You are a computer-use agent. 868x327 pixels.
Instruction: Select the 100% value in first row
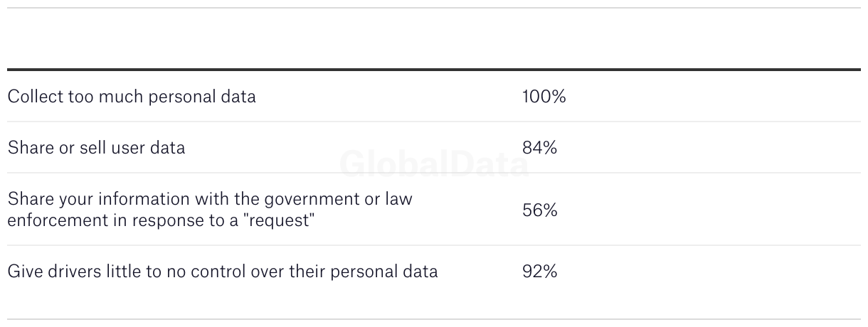pos(544,97)
